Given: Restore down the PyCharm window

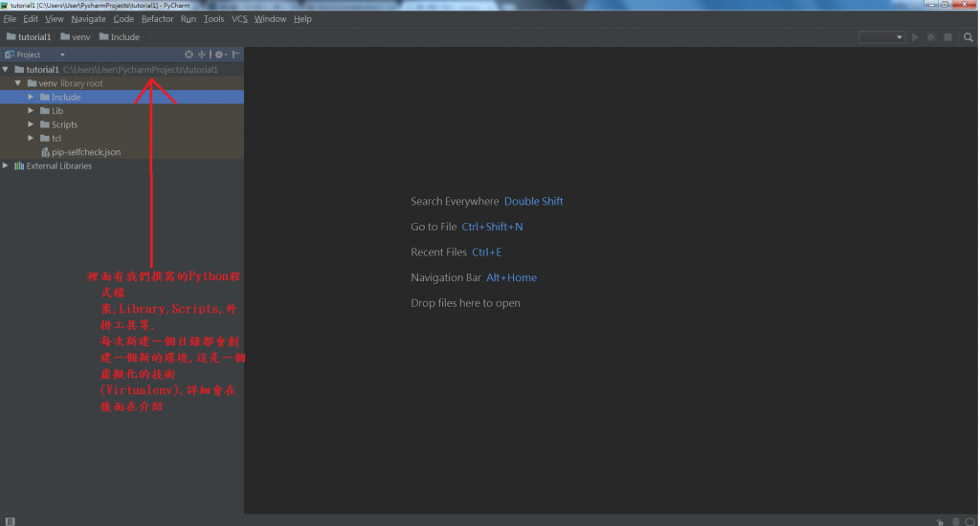Looking at the screenshot, I should [945, 5].
